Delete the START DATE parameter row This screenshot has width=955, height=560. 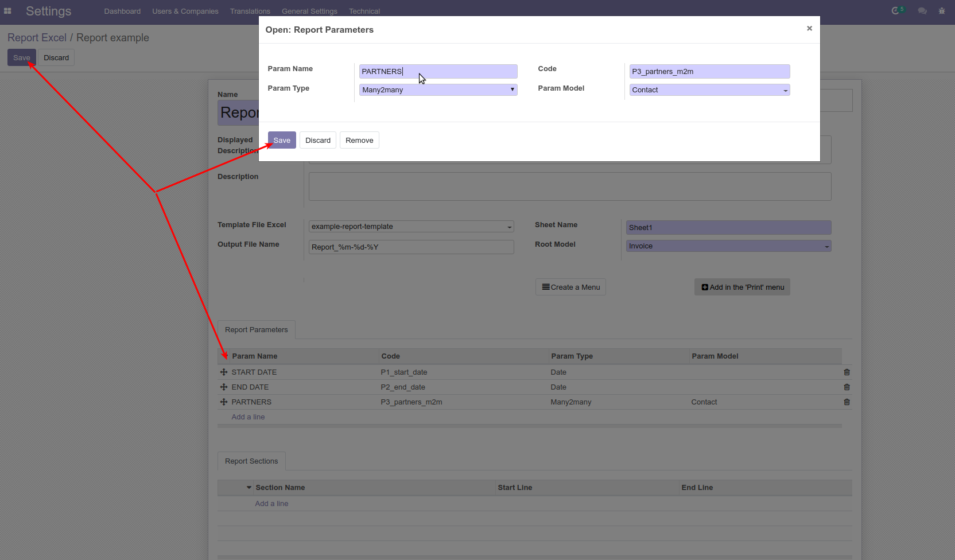847,372
